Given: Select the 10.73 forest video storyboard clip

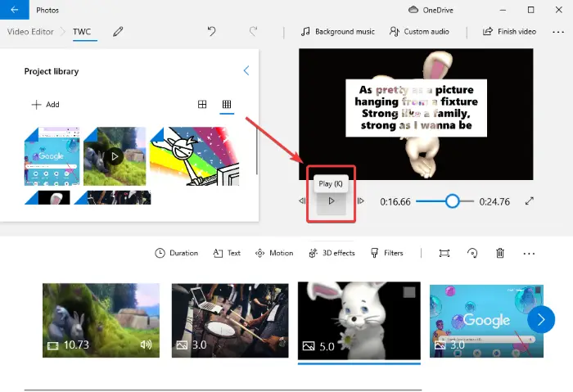Looking at the screenshot, I should (x=102, y=321).
